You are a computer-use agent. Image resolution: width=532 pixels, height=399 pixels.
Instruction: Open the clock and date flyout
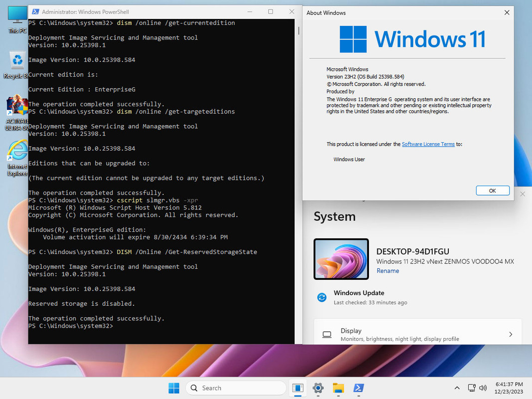coord(509,388)
